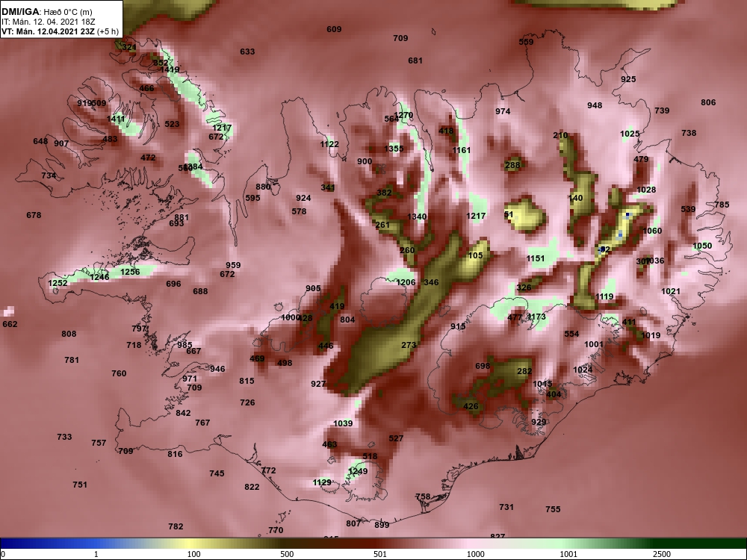
Task: Click the '948' height value
Action: pos(595,105)
